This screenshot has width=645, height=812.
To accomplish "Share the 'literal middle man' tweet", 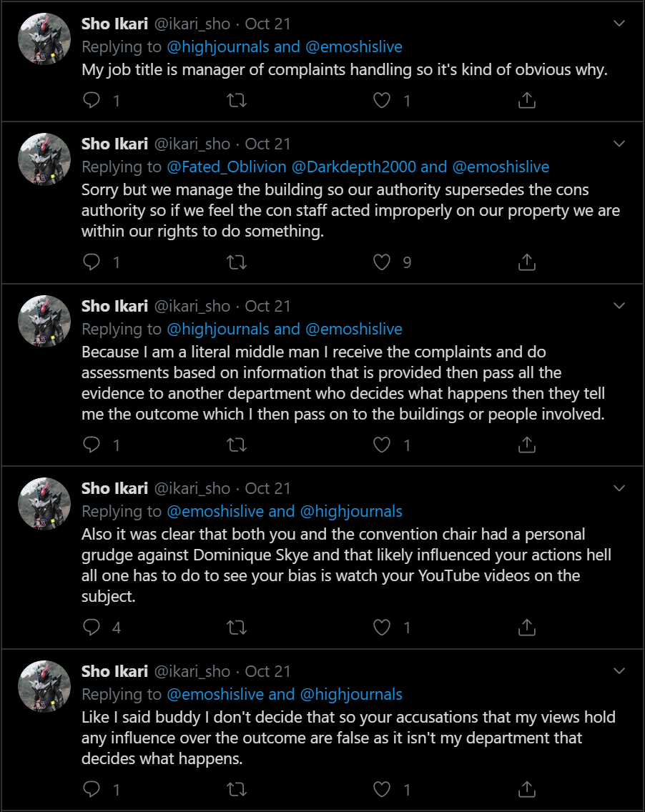I will coord(527,445).
